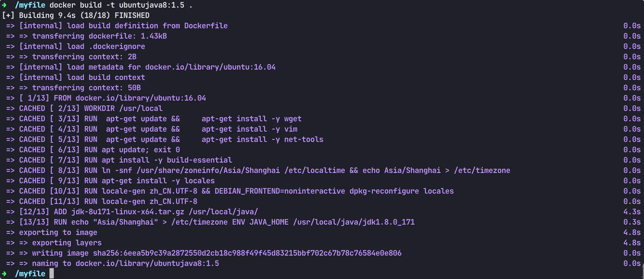
Task: Click the 4.3s duration of the ADD step
Action: (632, 212)
